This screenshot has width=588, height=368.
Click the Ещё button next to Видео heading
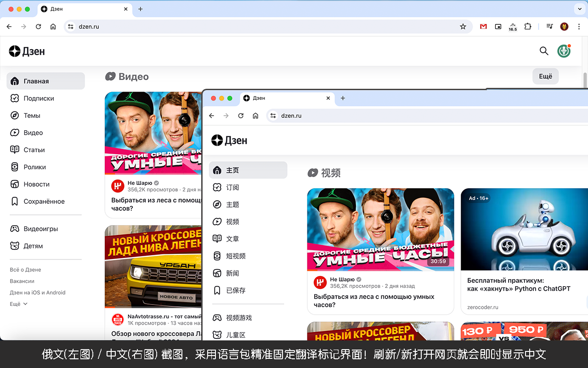(545, 76)
